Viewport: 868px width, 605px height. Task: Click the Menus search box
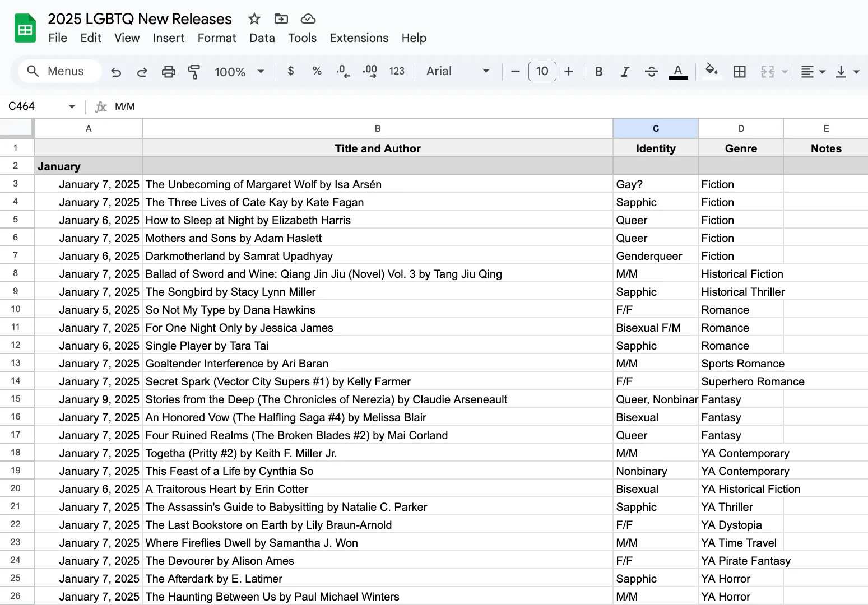coord(60,71)
